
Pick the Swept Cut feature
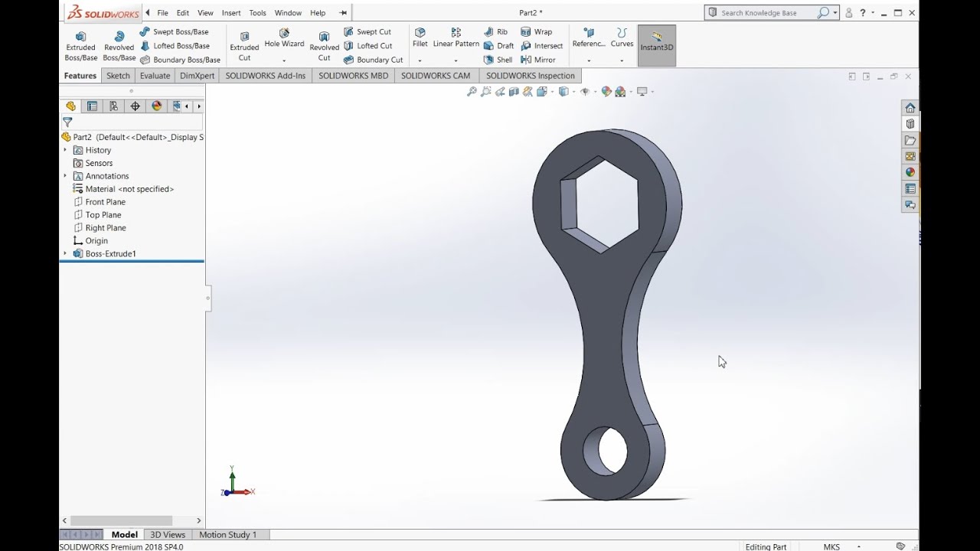pyautogui.click(x=367, y=32)
